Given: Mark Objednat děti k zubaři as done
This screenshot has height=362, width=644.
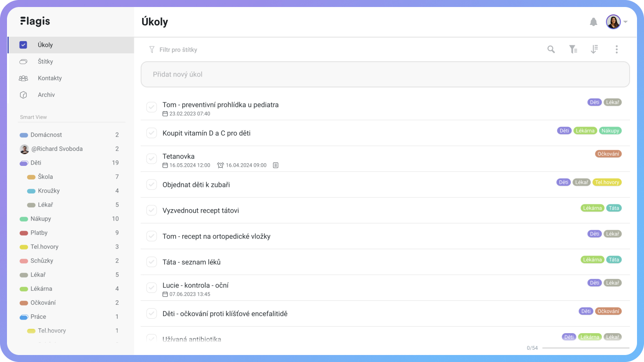Looking at the screenshot, I should pos(151,184).
